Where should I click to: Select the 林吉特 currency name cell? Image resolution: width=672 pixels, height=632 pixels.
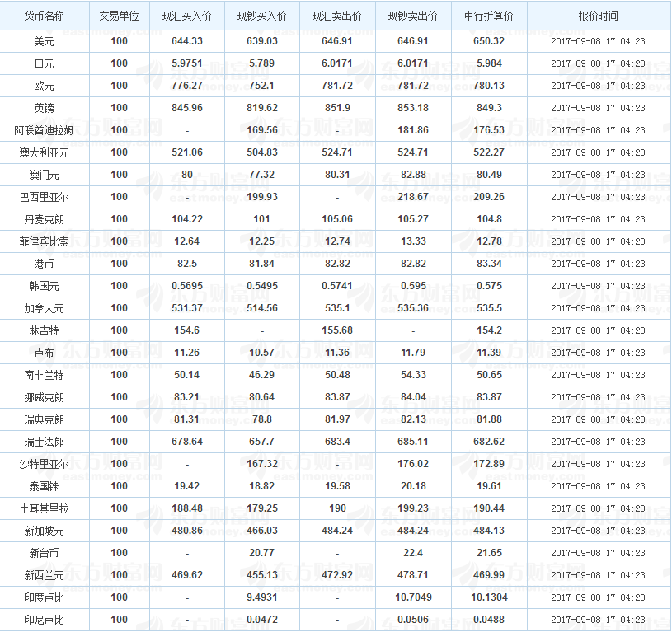45,331
